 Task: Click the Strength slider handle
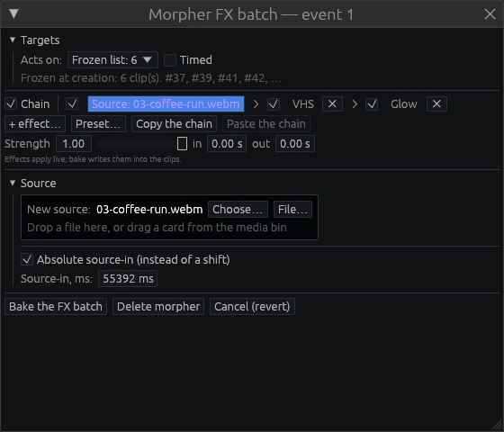pos(182,144)
